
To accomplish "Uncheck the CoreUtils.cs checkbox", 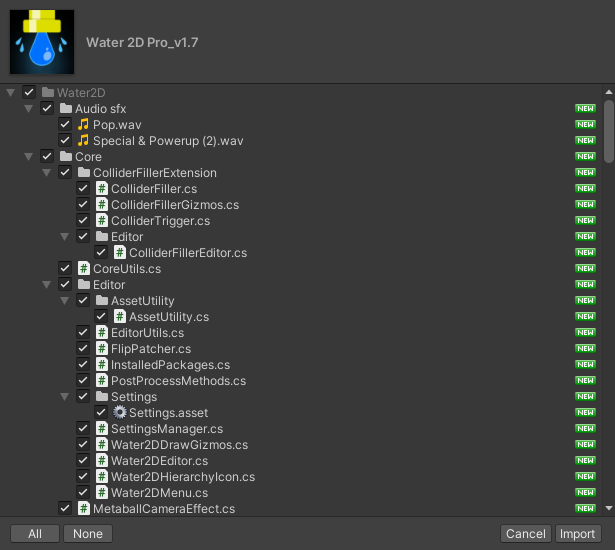I will [x=65, y=268].
